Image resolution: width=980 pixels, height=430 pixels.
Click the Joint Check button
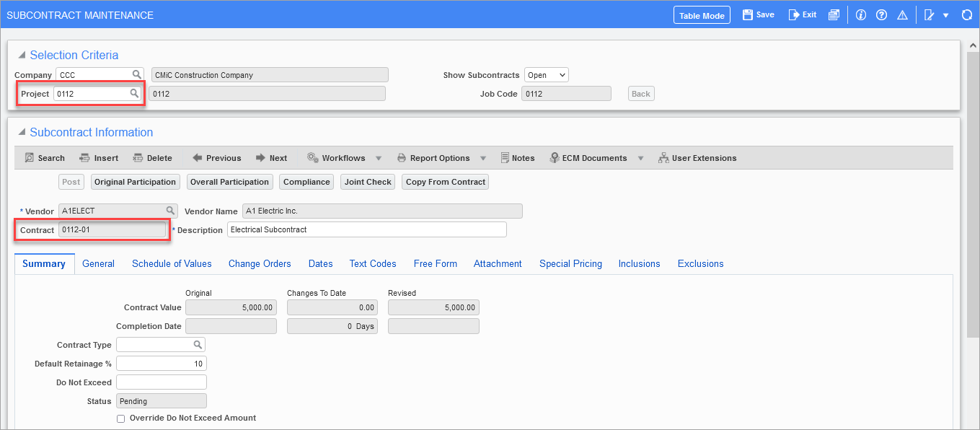pos(368,182)
